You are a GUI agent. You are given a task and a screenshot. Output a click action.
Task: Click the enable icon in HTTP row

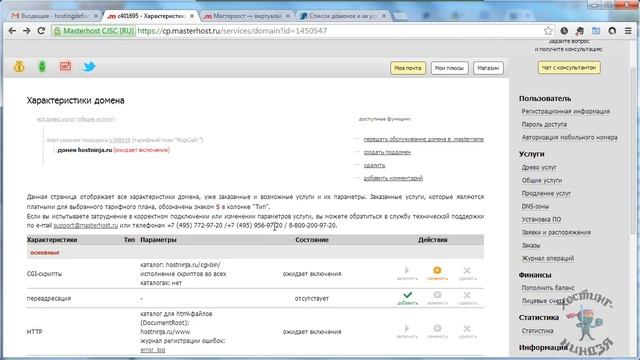pyautogui.click(x=407, y=331)
